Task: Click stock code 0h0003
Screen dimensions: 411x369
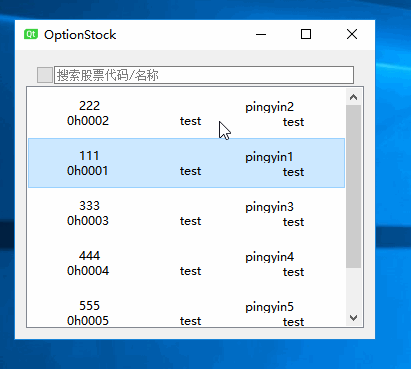Action: (x=88, y=221)
